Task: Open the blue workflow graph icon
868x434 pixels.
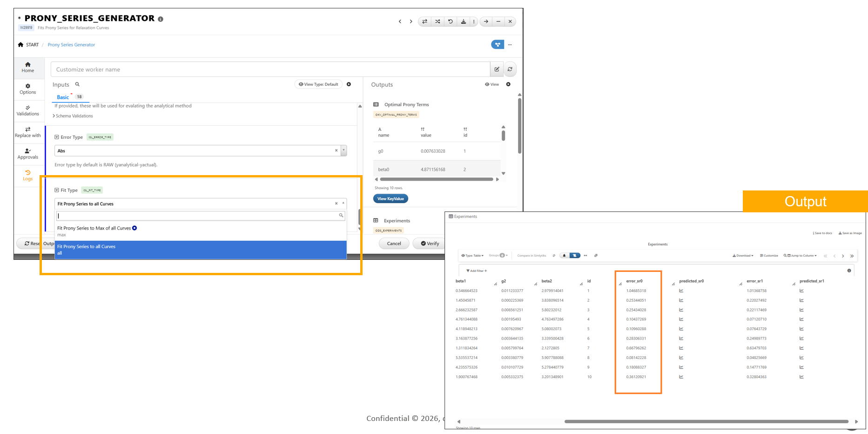Action: coord(497,45)
